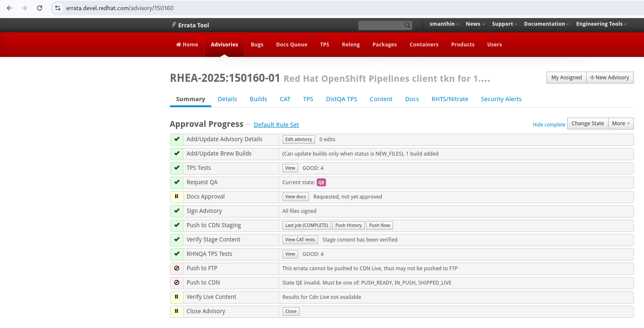Go to Home in the red navbar
This screenshot has width=644, height=328.
tap(187, 44)
